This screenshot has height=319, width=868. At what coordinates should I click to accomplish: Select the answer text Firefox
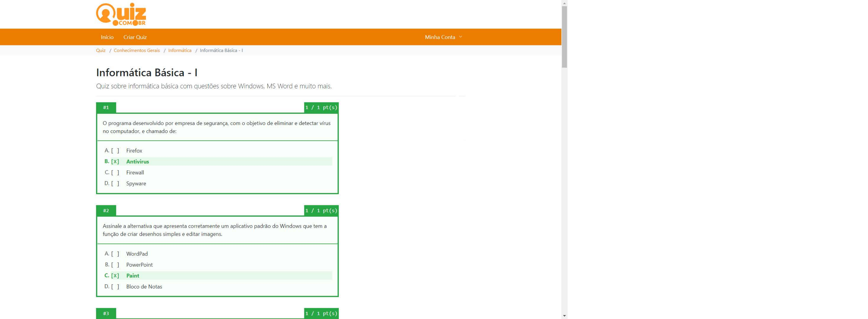point(134,151)
